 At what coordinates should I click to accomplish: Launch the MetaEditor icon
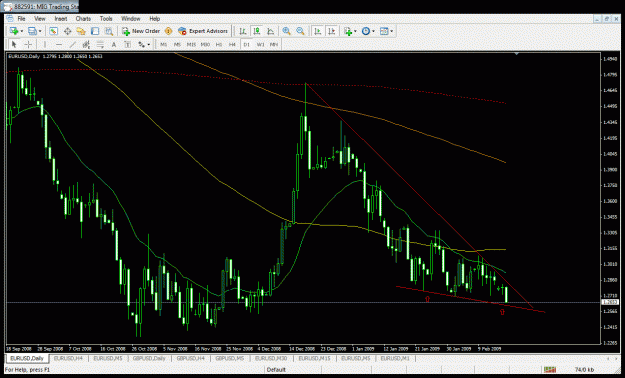point(168,31)
